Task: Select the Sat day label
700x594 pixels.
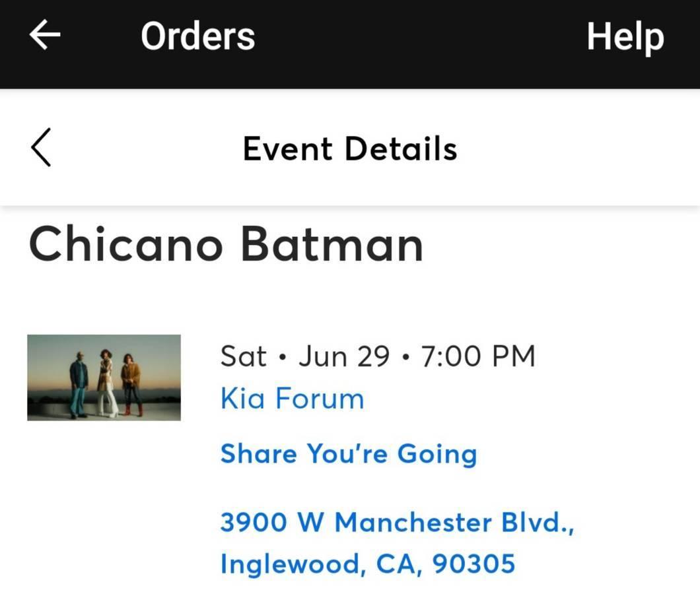Action: click(243, 356)
